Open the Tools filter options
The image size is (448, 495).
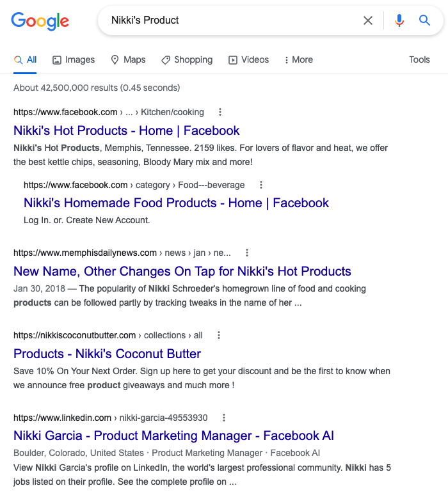click(x=420, y=59)
